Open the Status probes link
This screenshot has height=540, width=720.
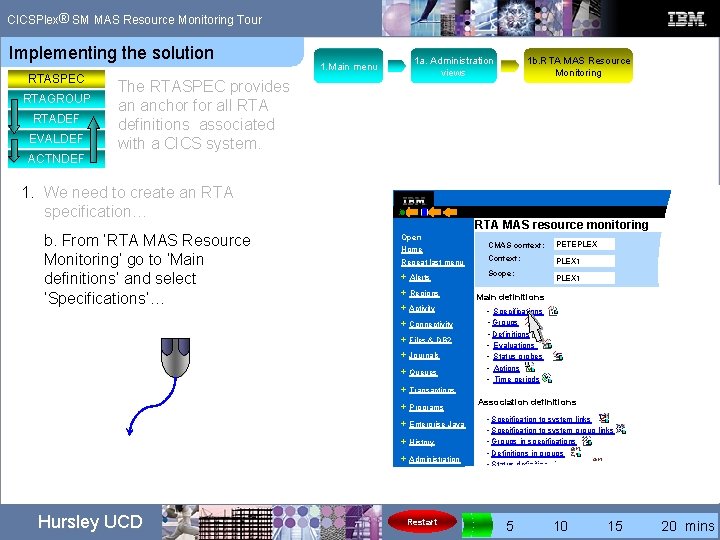pos(518,356)
